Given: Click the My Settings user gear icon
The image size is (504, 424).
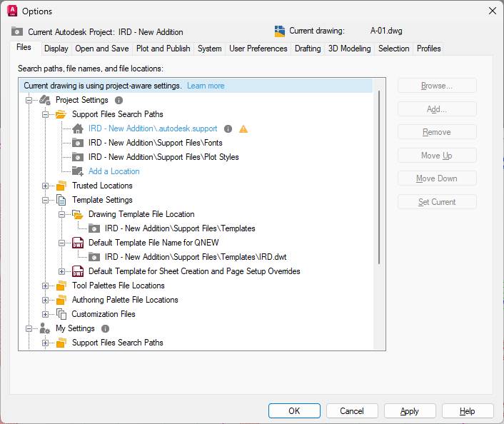Looking at the screenshot, I should pyautogui.click(x=45, y=328).
